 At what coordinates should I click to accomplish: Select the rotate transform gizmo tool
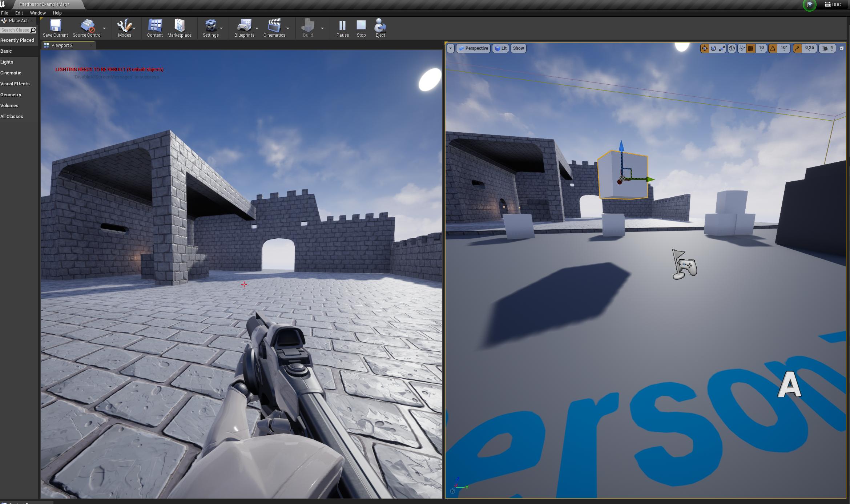(713, 48)
